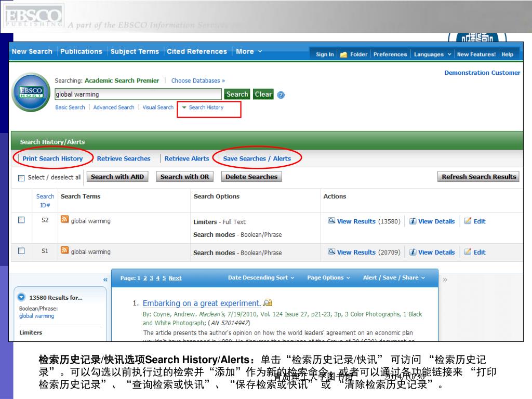Click Choose Databases link
The height and width of the screenshot is (399, 532).
click(x=198, y=81)
